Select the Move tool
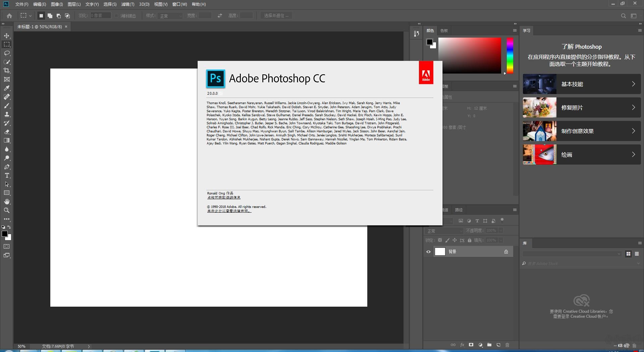644x352 pixels. 7,35
